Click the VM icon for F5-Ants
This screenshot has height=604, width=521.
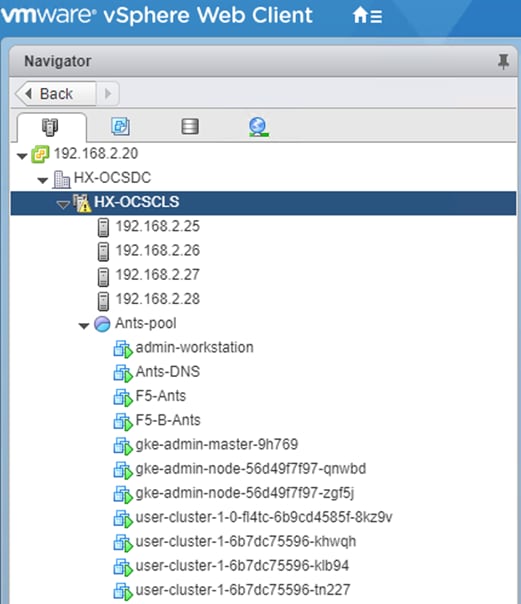(123, 398)
